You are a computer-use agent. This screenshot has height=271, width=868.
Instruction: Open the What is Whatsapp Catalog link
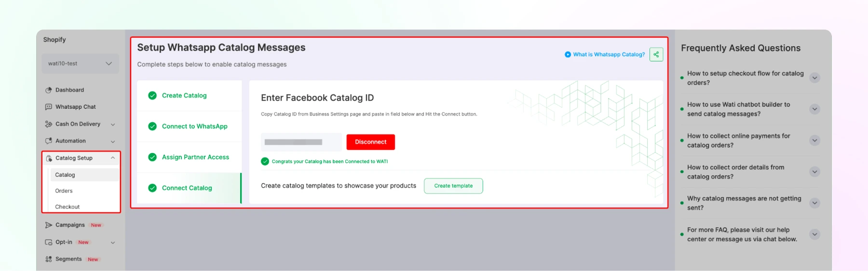pyautogui.click(x=609, y=54)
